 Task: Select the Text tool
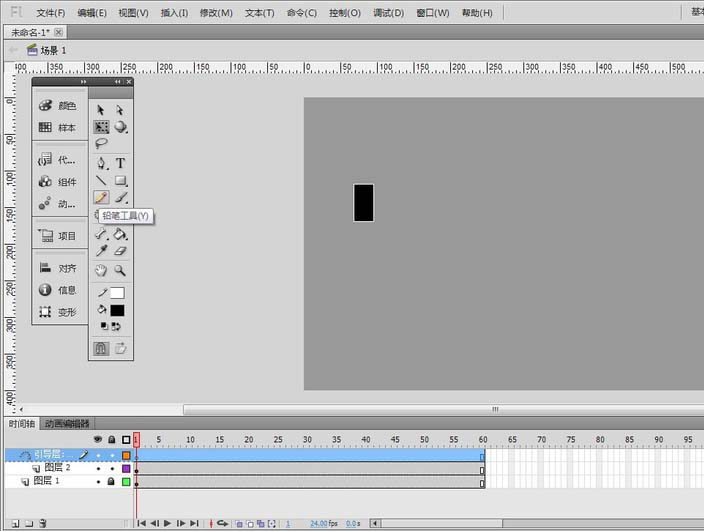point(120,163)
